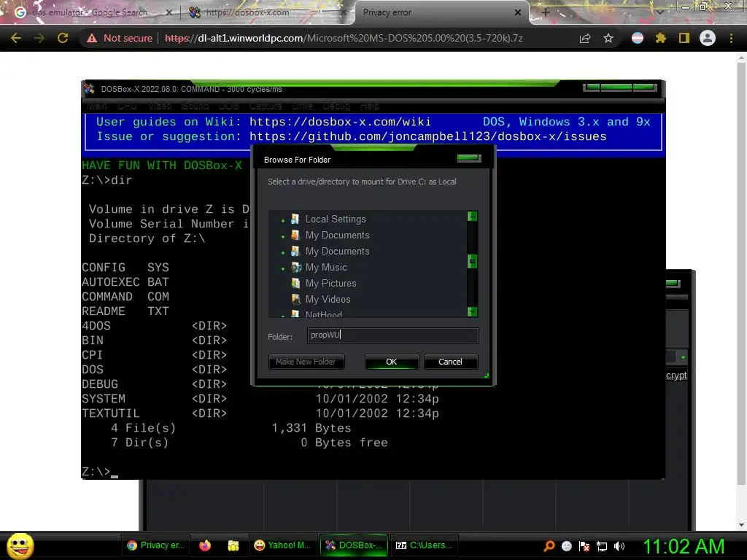Click the orange magnifier tray icon
747x560 pixels.
(x=549, y=546)
